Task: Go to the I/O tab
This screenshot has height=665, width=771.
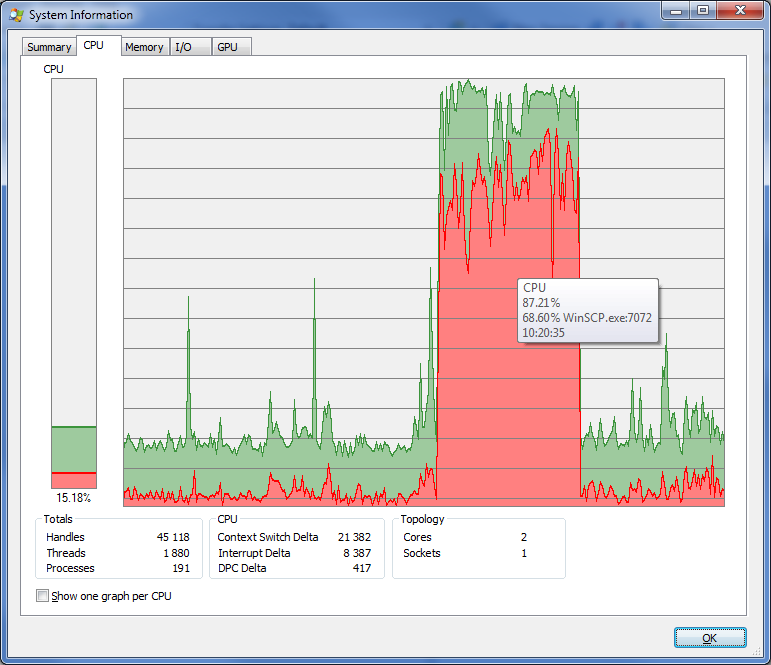Action: [x=183, y=47]
